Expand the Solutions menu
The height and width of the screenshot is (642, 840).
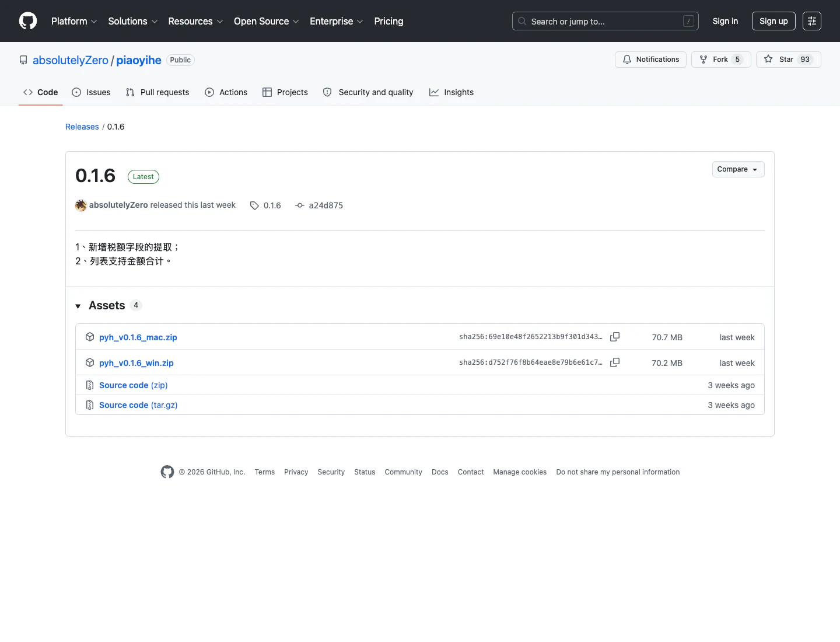click(133, 21)
